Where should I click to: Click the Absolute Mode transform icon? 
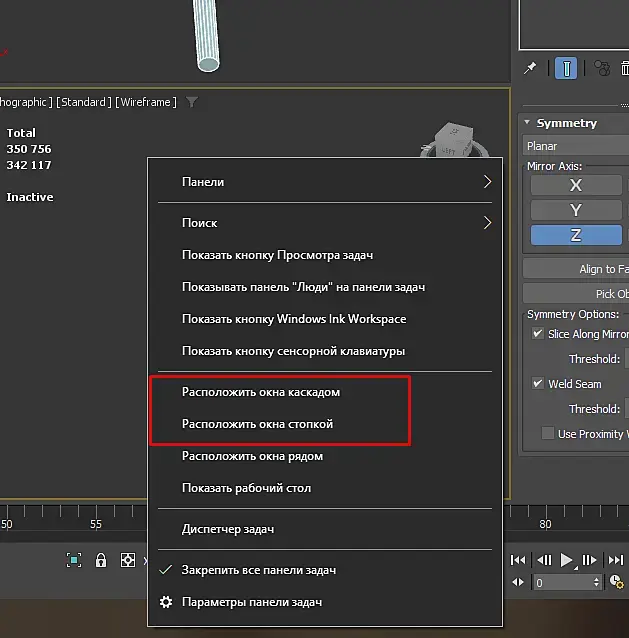(x=128, y=560)
